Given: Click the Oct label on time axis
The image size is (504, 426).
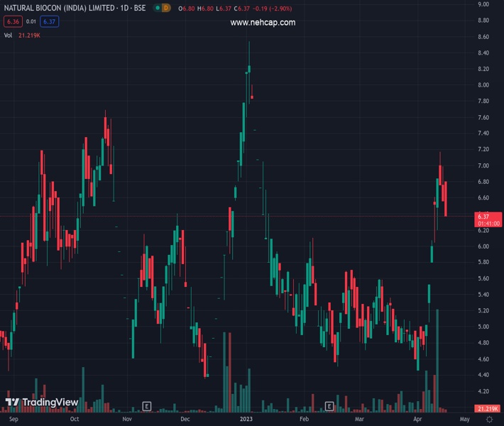Looking at the screenshot, I should (x=74, y=420).
